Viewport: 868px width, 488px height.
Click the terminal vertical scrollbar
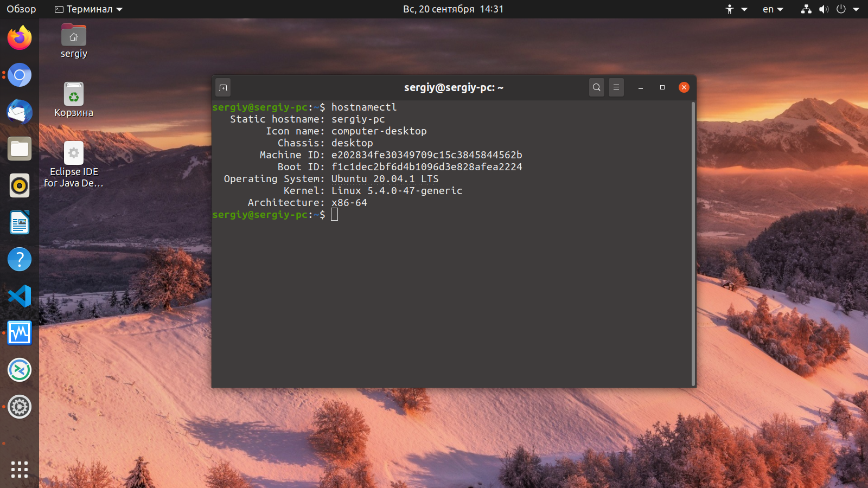tap(693, 244)
